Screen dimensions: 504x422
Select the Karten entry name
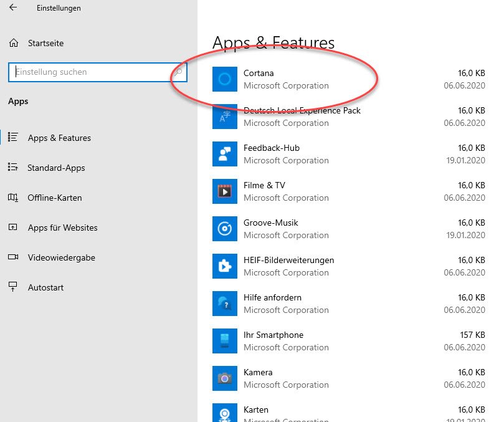point(255,410)
